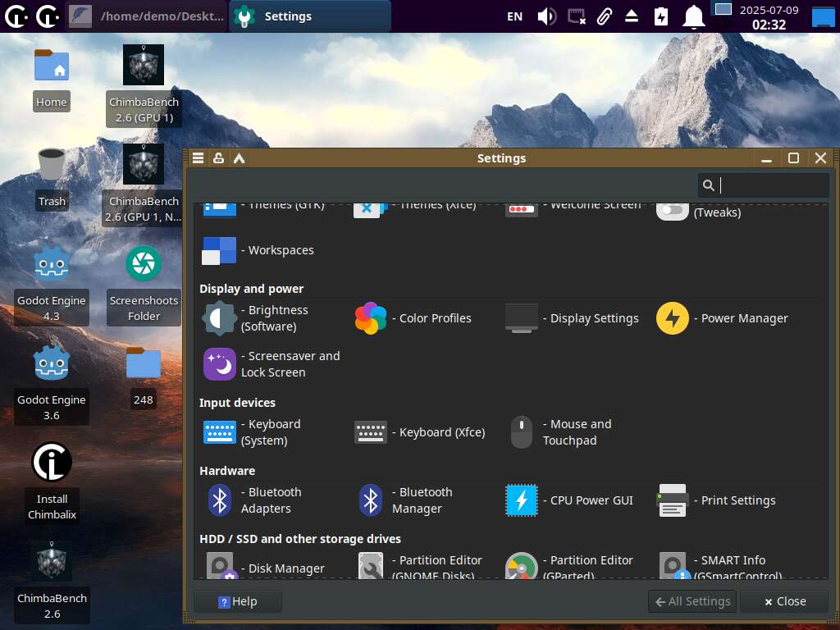Open Brightness (Software) settings

[256, 318]
